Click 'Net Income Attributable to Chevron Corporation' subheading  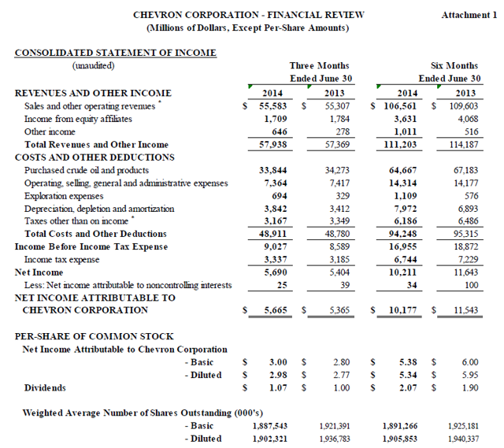pos(124,350)
